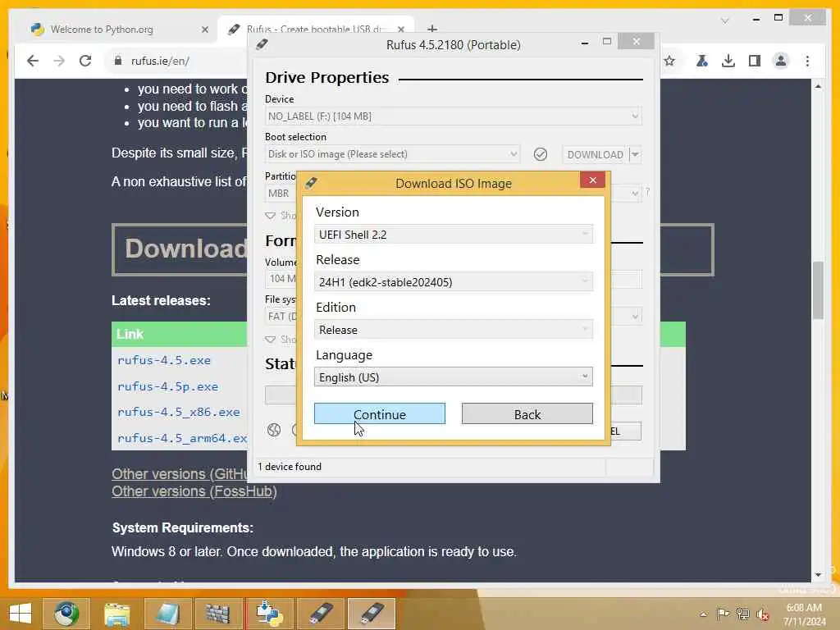Open the notepad taskbar icon

click(x=167, y=614)
